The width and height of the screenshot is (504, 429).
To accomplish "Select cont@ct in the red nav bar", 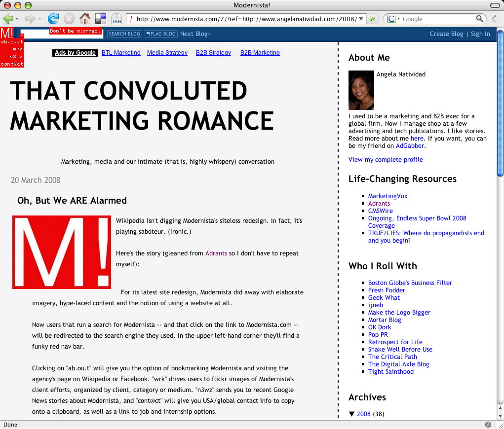I will coord(12,64).
